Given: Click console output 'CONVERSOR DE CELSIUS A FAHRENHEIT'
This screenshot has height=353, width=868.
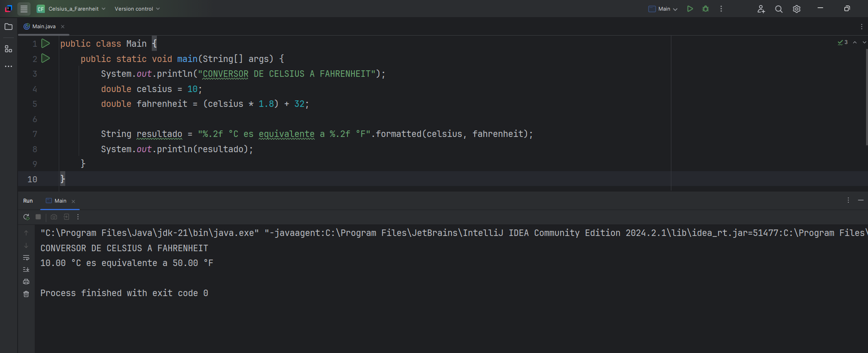Looking at the screenshot, I should point(124,248).
